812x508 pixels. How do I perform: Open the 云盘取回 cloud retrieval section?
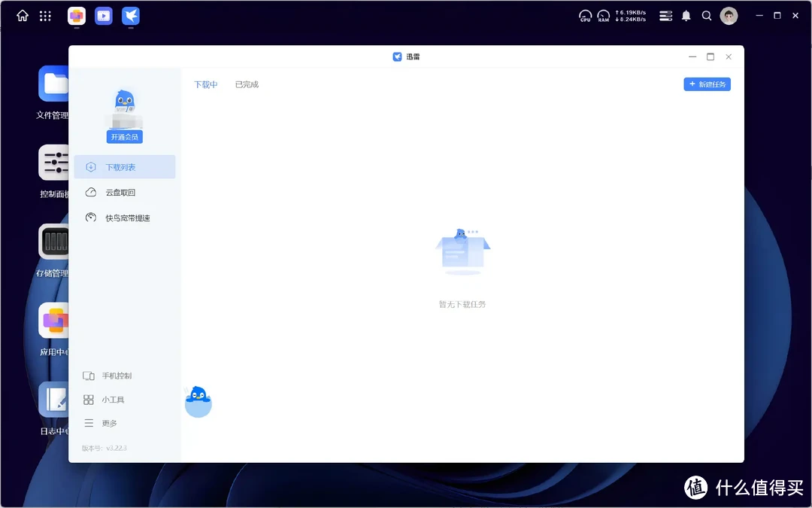coord(120,192)
